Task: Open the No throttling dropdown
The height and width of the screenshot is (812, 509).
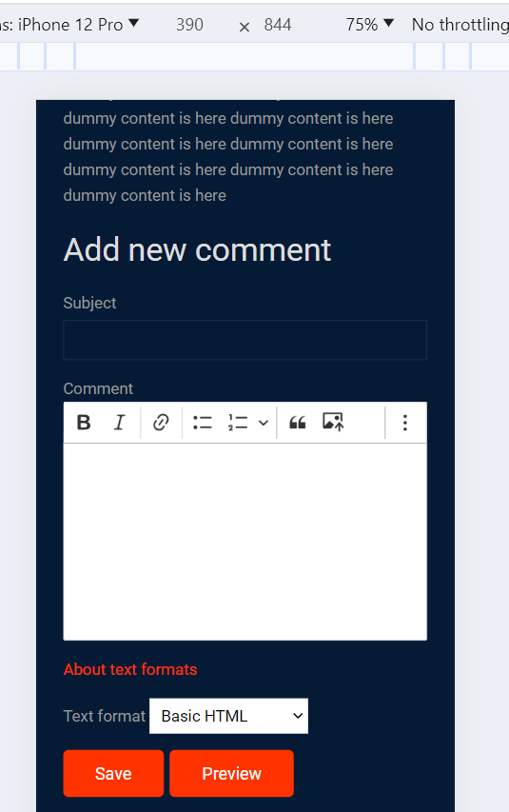Action: (x=460, y=25)
